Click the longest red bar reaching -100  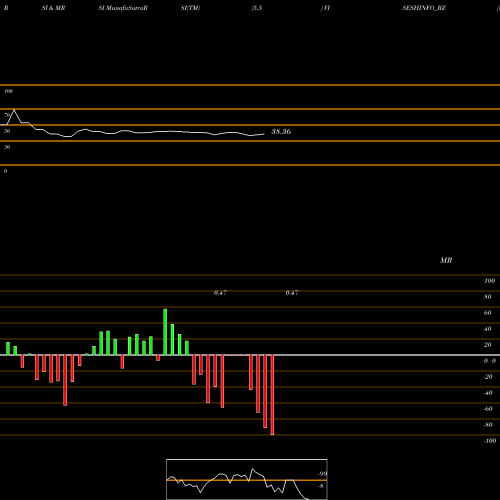tap(272, 395)
